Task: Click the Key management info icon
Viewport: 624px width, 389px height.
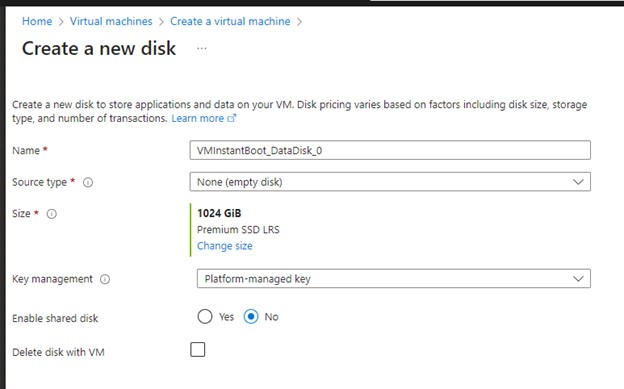Action: 105,279
